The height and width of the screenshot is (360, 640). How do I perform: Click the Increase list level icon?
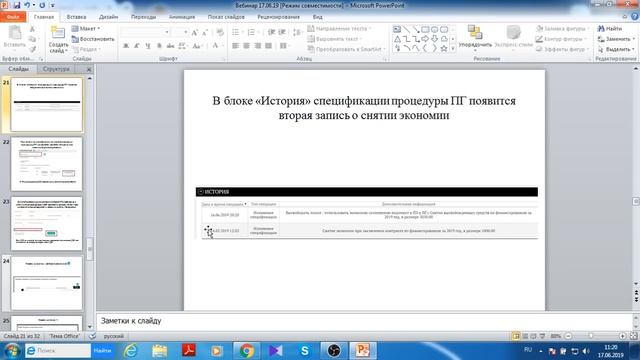coord(282,32)
